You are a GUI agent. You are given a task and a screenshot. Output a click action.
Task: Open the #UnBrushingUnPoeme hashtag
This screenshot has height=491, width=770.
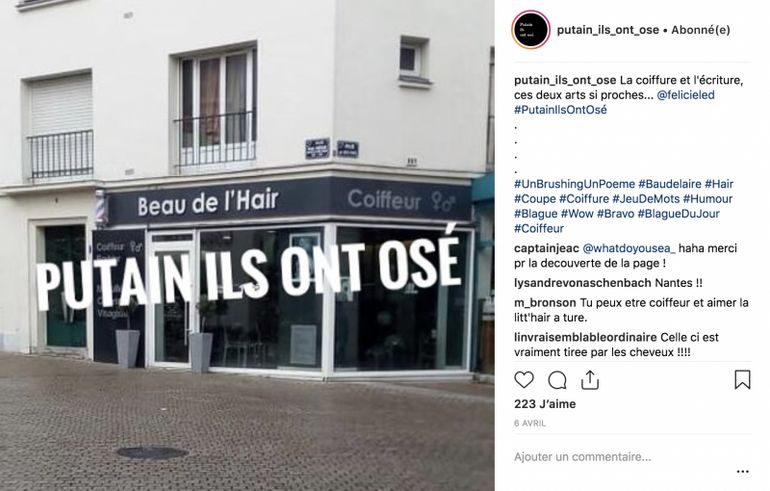(x=575, y=184)
